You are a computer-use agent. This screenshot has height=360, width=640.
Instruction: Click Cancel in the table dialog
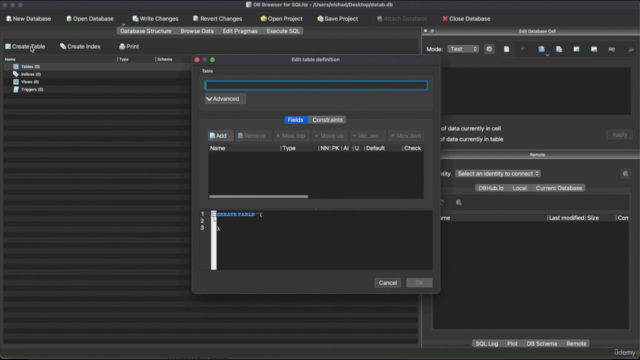(387, 283)
